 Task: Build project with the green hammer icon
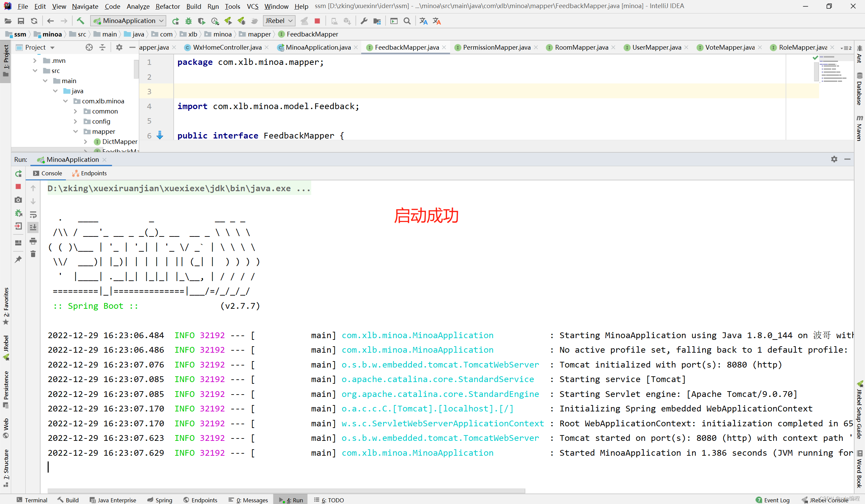[x=80, y=21]
